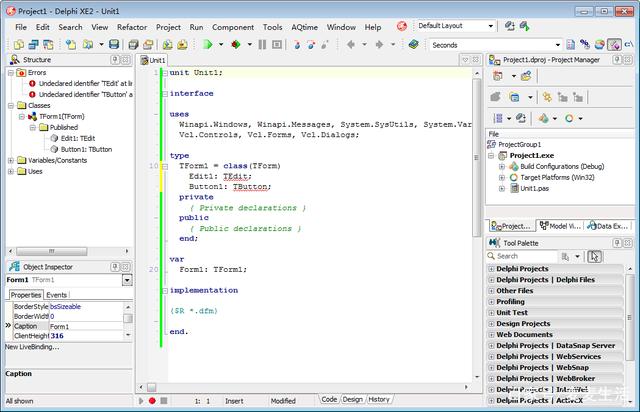The height and width of the screenshot is (412, 640).
Task: Expand the Uses node in Structure
Action: (x=11, y=171)
